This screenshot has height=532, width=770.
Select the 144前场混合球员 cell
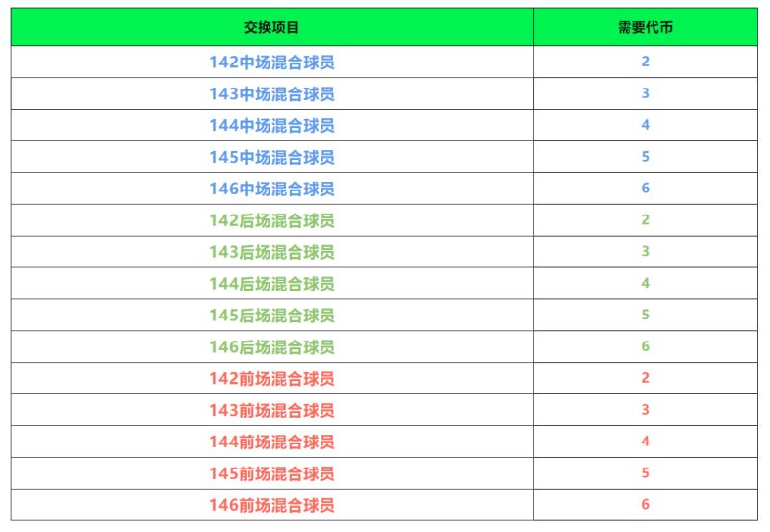(x=272, y=442)
